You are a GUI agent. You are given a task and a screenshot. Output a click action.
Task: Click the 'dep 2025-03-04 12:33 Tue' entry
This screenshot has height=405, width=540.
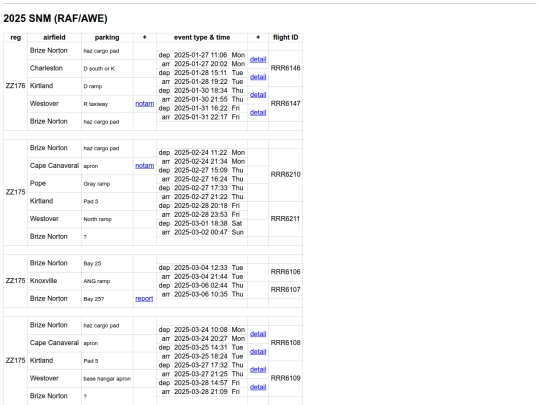click(x=202, y=268)
